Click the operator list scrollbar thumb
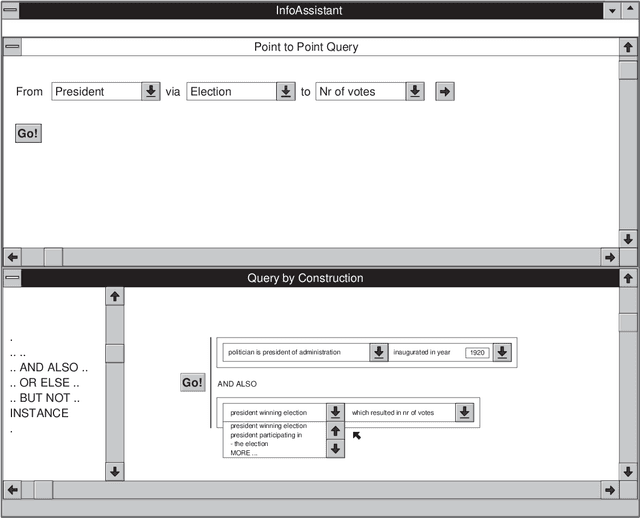This screenshot has width=640, height=518. click(x=115, y=353)
